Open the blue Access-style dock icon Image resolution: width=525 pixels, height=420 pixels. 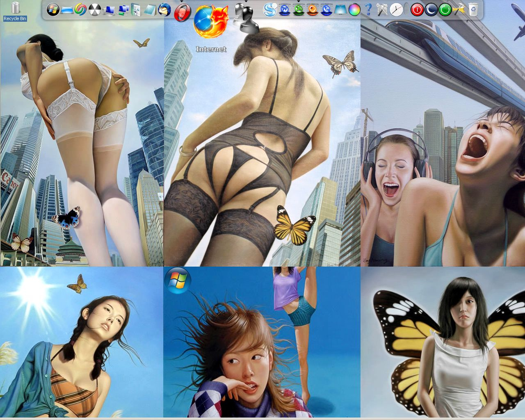326,9
